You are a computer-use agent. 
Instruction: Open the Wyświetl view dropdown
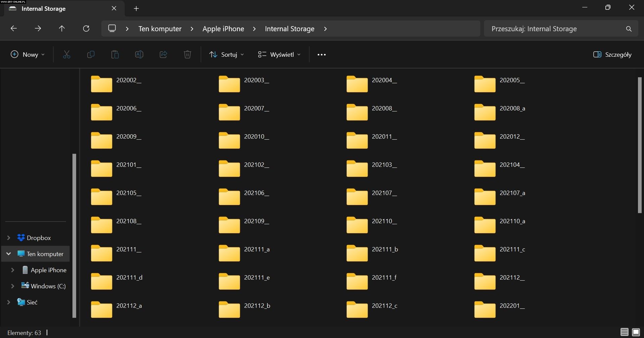[x=279, y=54]
